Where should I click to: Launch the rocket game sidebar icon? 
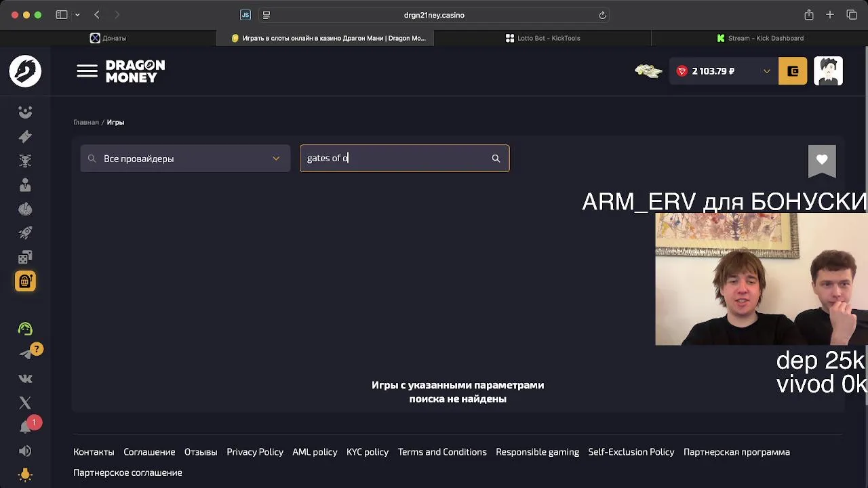coord(25,233)
